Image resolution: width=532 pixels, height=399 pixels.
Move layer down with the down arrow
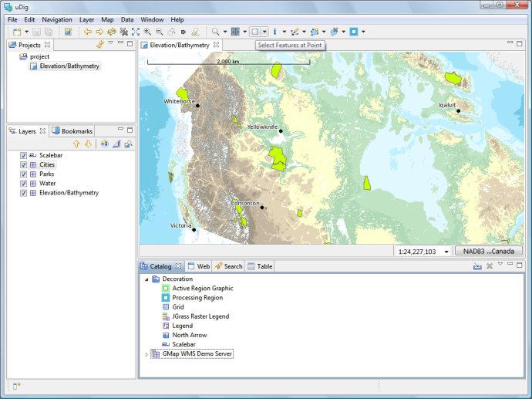[x=88, y=144]
